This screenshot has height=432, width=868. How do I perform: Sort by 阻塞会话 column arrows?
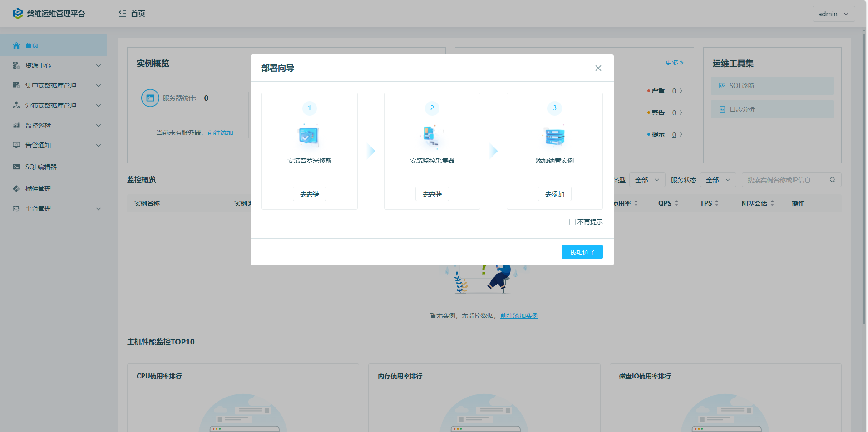pyautogui.click(x=772, y=203)
